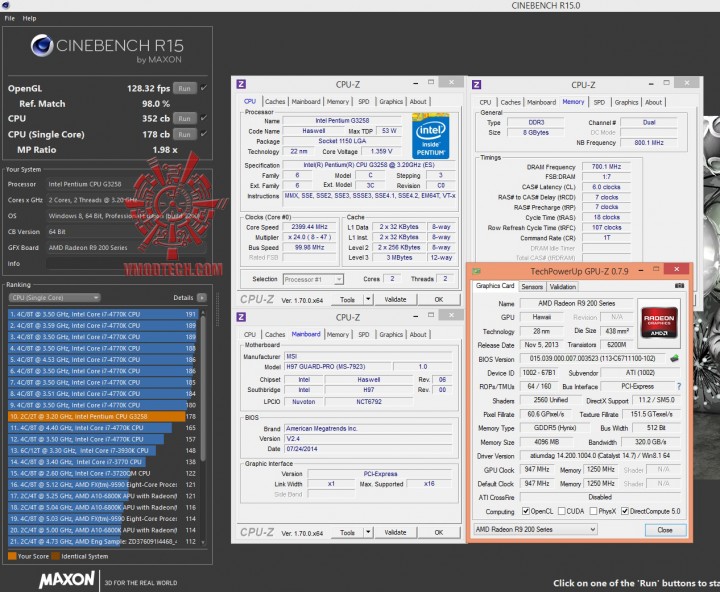The height and width of the screenshot is (592, 720).
Task: Click the Identical System legend swatch
Action: pos(56,556)
